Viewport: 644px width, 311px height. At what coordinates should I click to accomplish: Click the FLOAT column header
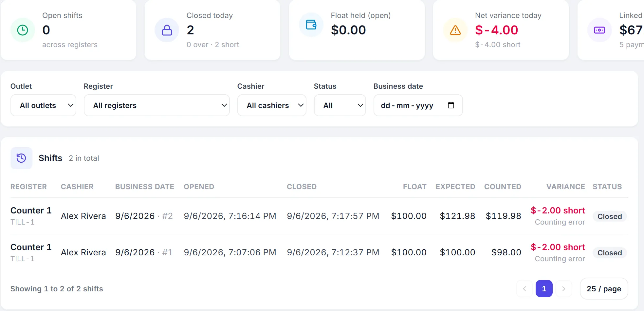415,187
